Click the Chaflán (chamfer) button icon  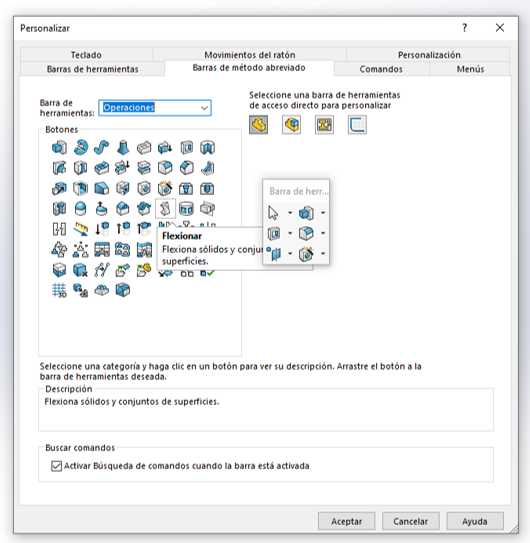tap(186, 168)
